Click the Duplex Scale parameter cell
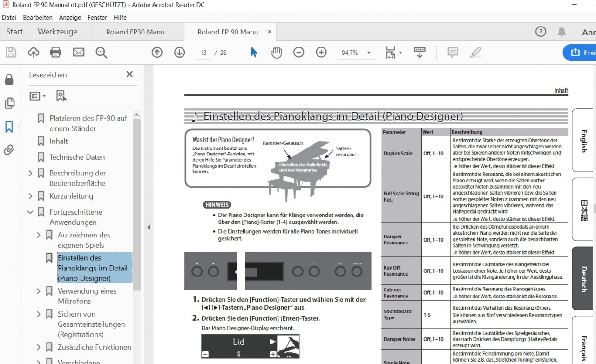 click(401, 153)
